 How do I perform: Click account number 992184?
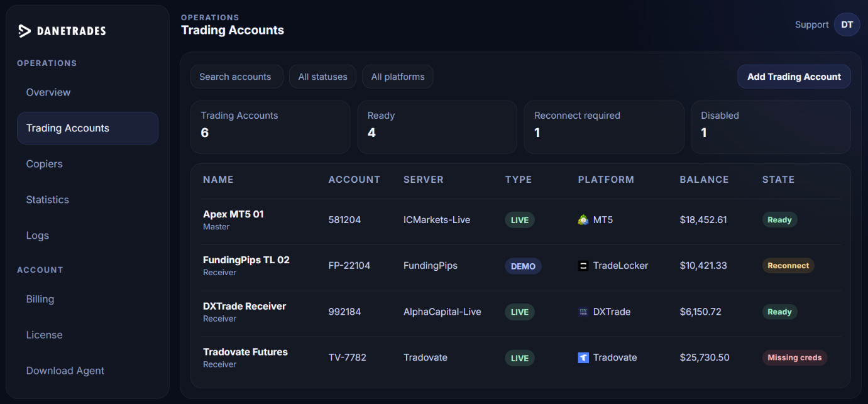(344, 312)
